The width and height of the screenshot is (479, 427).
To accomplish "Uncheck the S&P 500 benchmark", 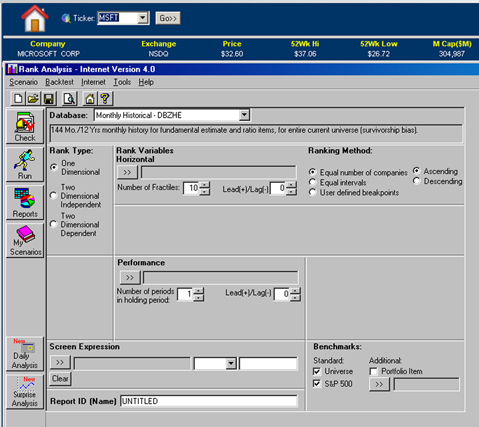I will click(317, 384).
